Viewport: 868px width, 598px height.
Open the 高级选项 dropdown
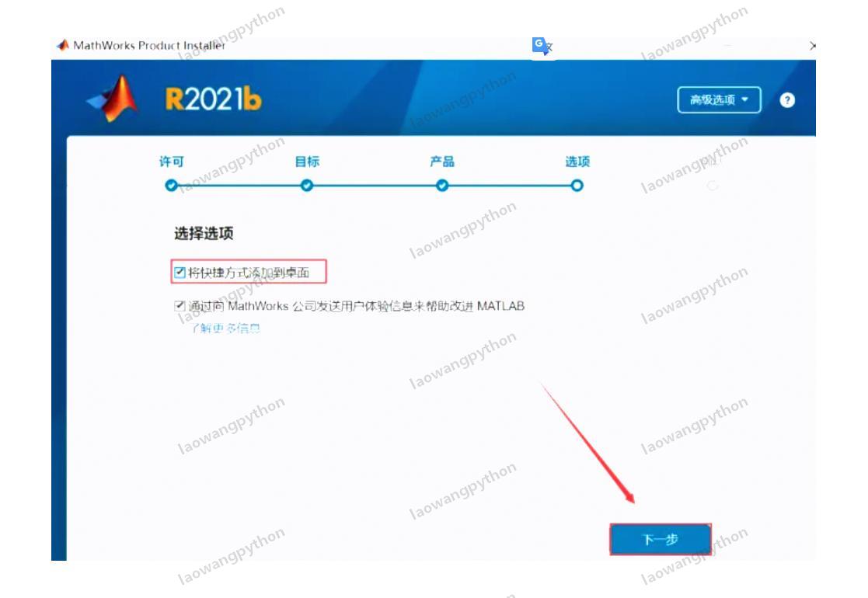[719, 99]
